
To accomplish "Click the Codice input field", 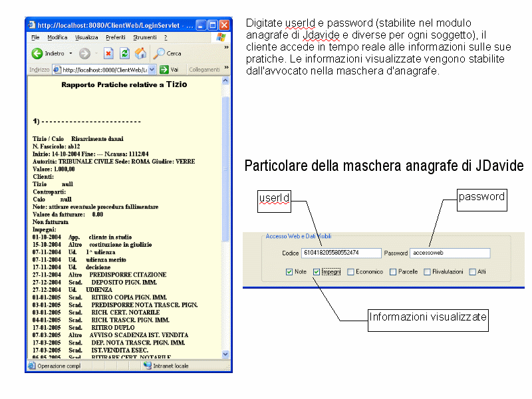I will click(341, 253).
